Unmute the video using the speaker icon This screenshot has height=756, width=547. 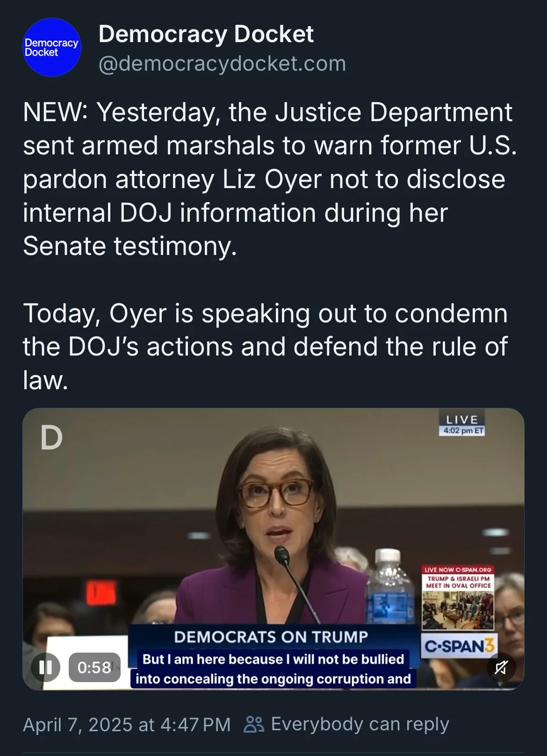pyautogui.click(x=501, y=667)
